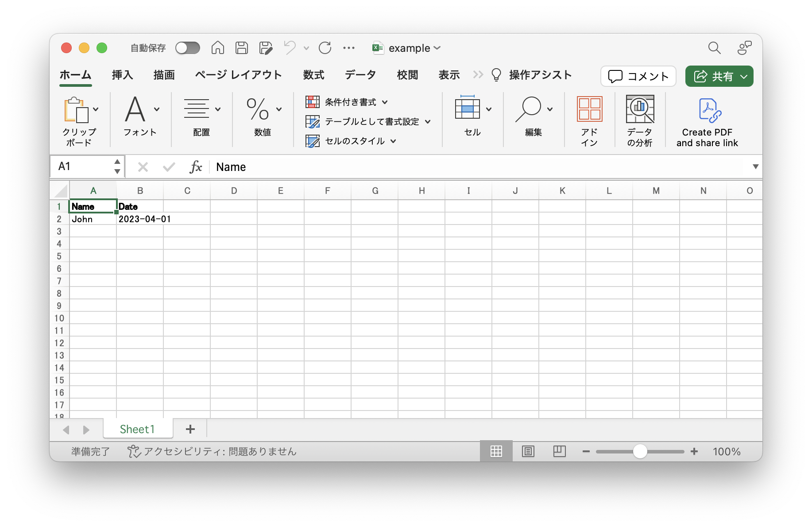
Task: Expand Format as Table (テーブルとして書式設定) dropdown
Action: [x=428, y=122]
